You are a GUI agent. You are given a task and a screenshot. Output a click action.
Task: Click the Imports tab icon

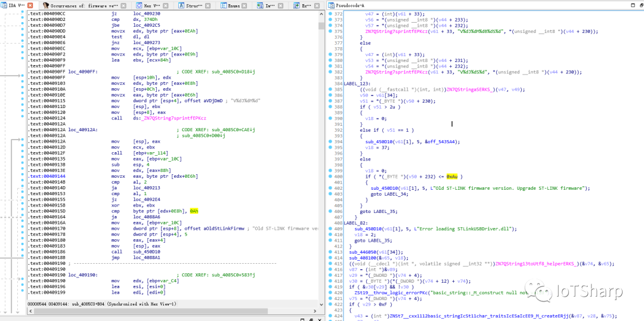point(260,5)
